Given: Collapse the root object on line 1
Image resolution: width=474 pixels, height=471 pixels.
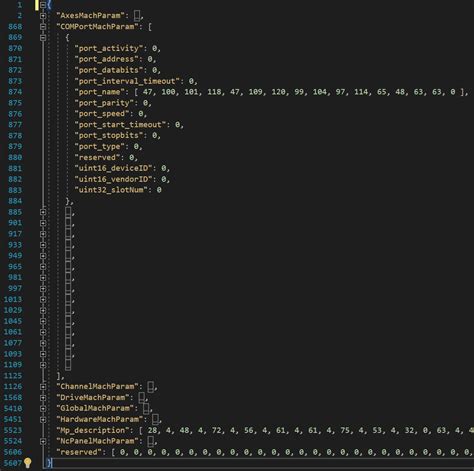Looking at the screenshot, I should tap(43, 5).
